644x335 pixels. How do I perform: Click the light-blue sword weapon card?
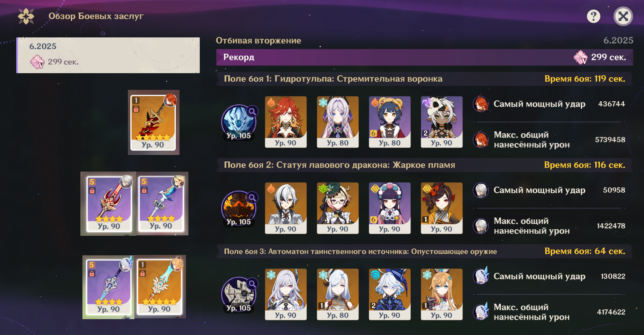161,204
